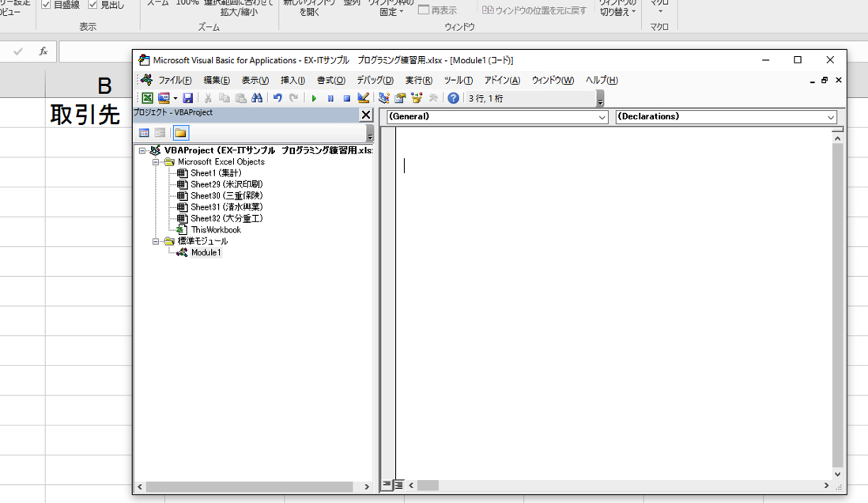Open the ヘルプ(H) menu
The image size is (868, 503).
coord(602,81)
